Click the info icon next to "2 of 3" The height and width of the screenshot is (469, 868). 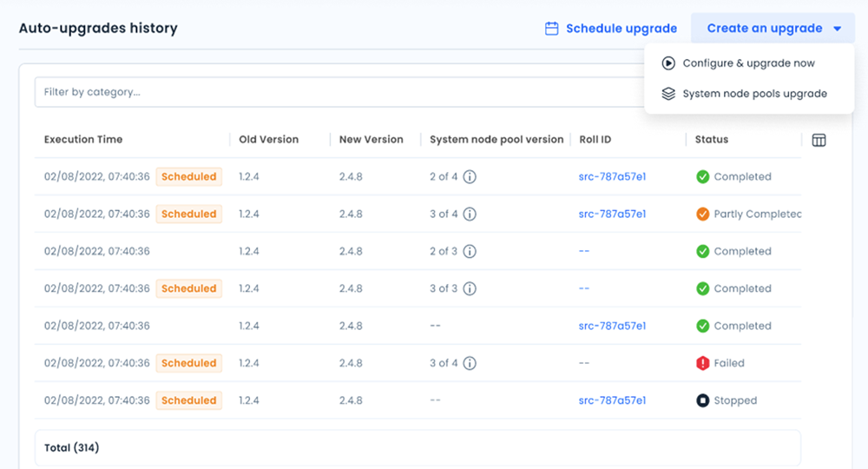click(x=470, y=252)
